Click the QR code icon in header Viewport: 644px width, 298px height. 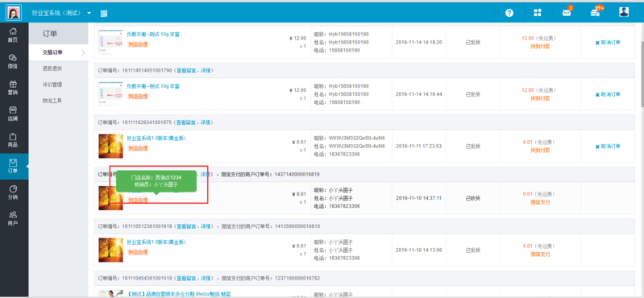pyautogui.click(x=104, y=14)
